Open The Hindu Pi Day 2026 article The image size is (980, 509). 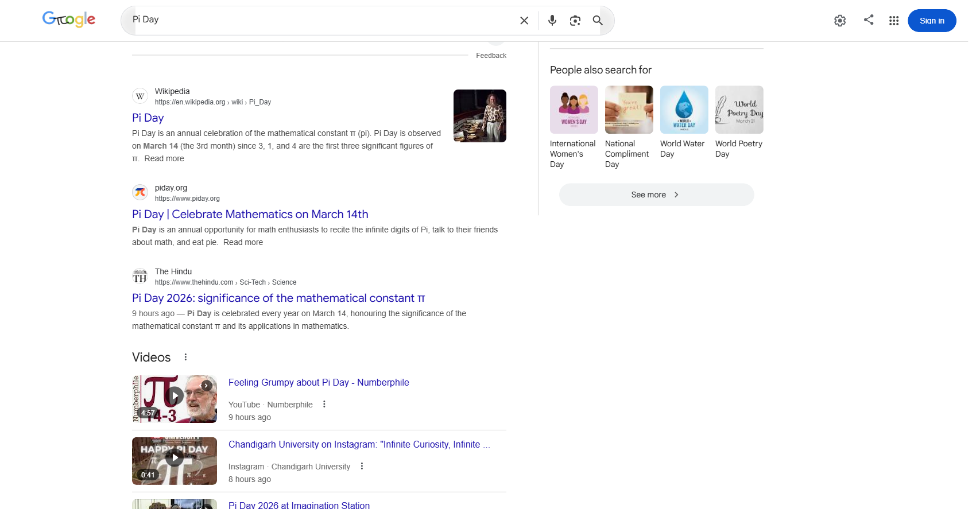pos(278,298)
